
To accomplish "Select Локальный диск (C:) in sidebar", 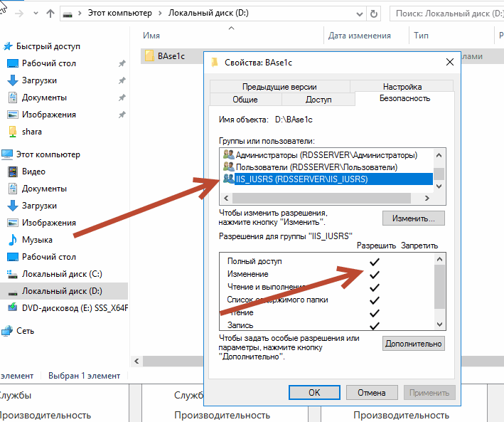I will pos(62,274).
